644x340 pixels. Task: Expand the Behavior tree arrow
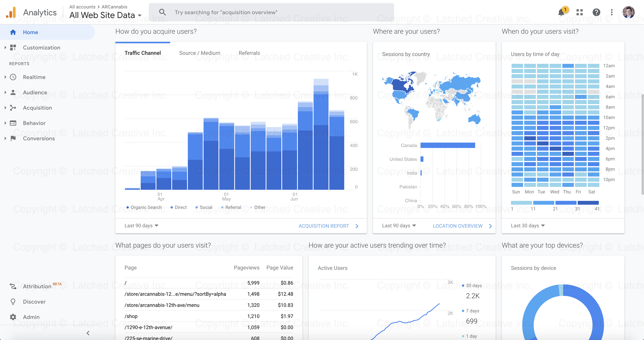pos(5,123)
